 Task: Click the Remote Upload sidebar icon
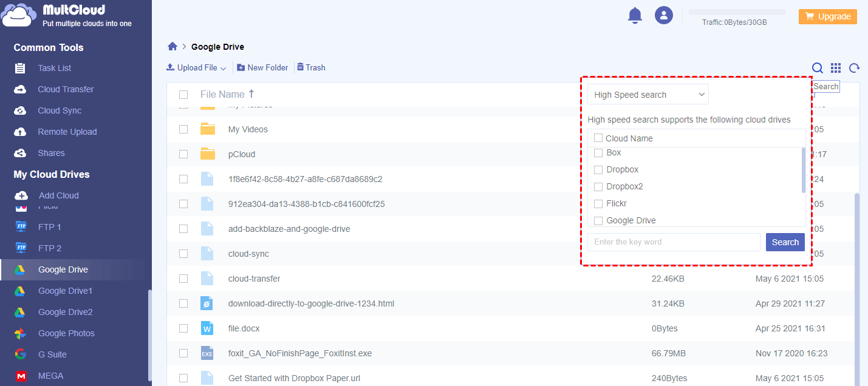[20, 132]
